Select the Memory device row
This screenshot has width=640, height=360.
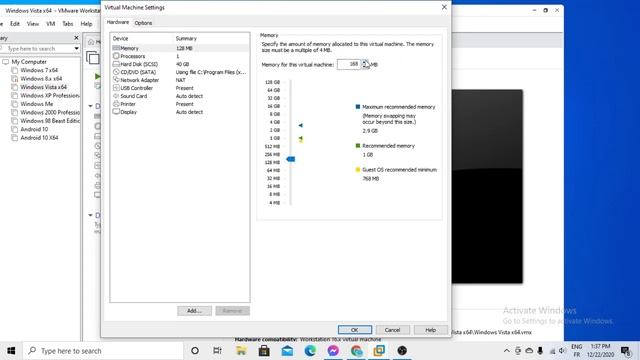point(180,48)
